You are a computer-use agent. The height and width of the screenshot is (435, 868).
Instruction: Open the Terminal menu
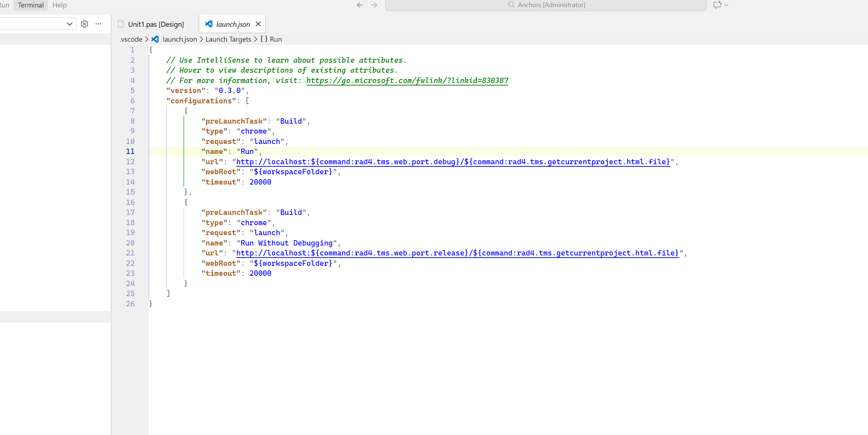pyautogui.click(x=31, y=5)
